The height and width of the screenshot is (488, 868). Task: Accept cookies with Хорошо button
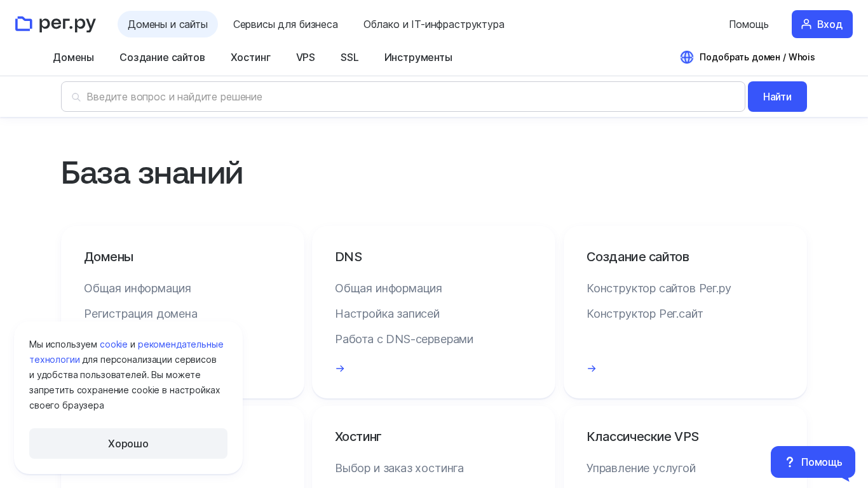click(128, 444)
